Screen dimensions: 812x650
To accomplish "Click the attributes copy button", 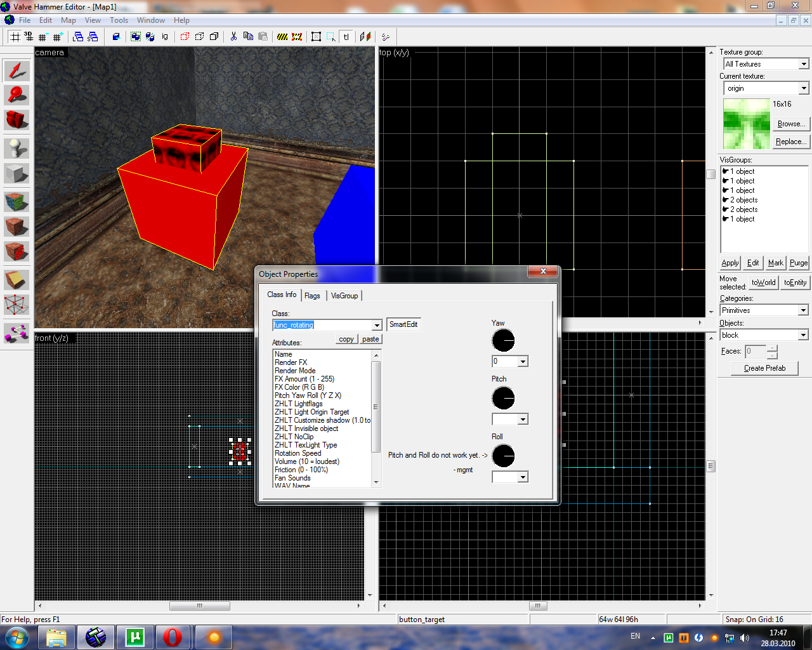I will (346, 339).
